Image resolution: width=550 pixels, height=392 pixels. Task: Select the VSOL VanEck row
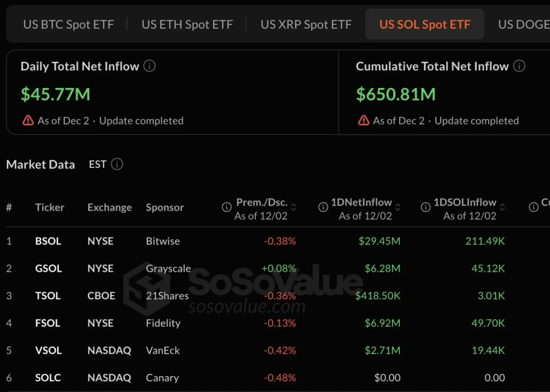(x=48, y=350)
